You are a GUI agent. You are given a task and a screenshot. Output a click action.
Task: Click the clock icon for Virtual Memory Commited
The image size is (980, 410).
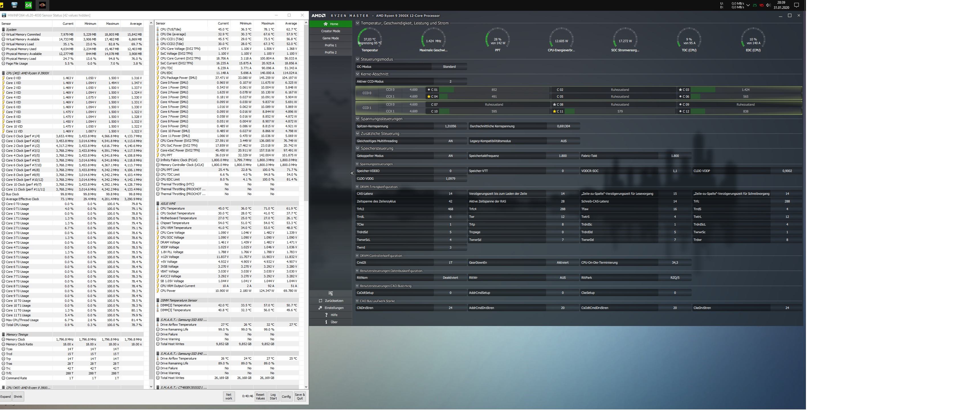(x=3, y=34)
